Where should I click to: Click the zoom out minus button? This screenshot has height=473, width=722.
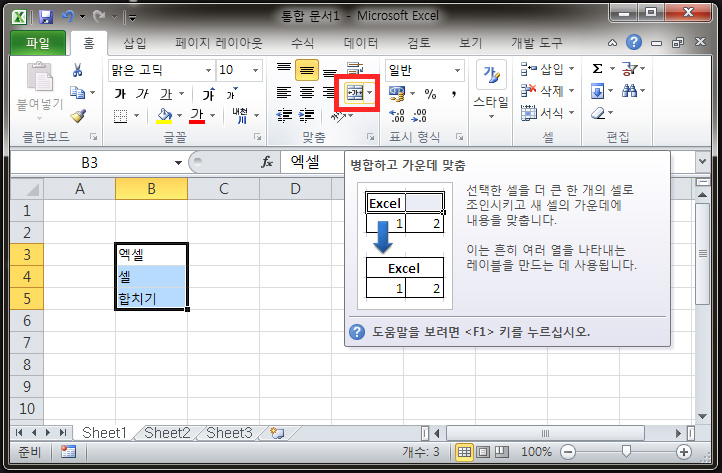(568, 452)
